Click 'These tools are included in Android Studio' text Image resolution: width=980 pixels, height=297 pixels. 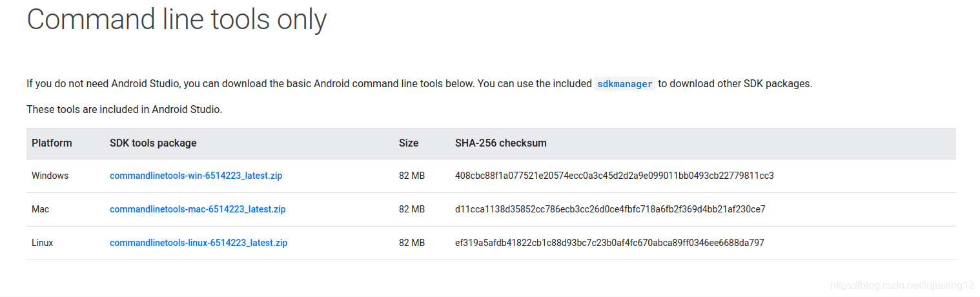[x=125, y=110]
